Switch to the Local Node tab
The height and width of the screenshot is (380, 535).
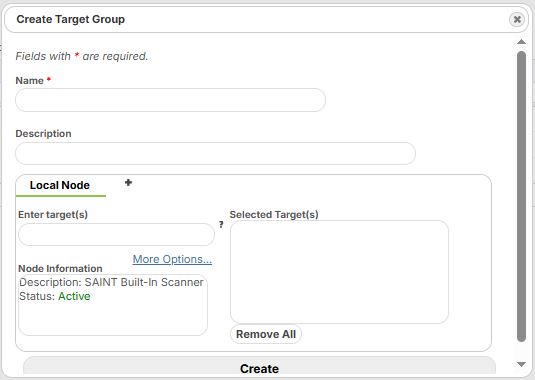click(x=60, y=185)
